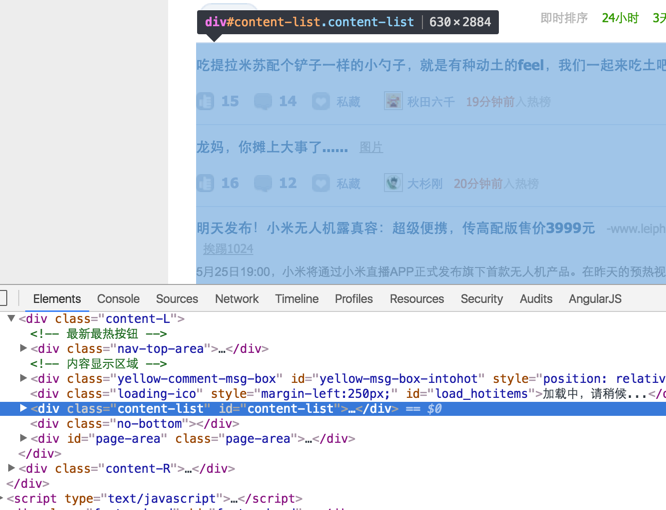Open the user profile link 秋田六千
The width and height of the screenshot is (666, 510).
pos(431,102)
